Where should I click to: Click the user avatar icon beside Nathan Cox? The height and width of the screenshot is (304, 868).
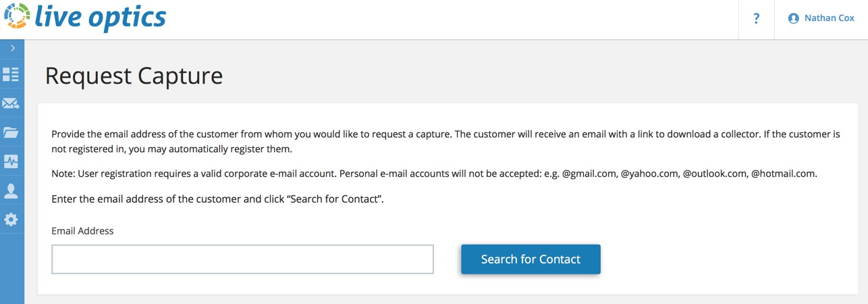tap(794, 19)
